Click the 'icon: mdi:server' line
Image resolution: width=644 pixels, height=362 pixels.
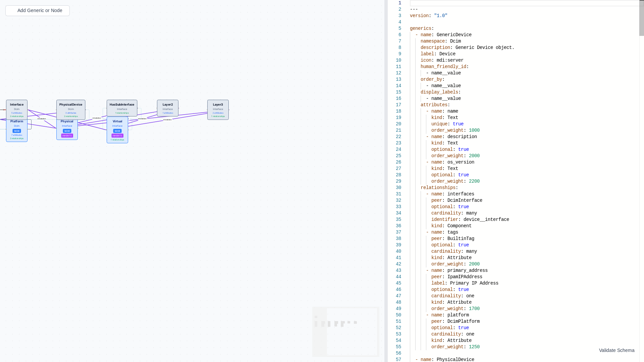pos(442,60)
